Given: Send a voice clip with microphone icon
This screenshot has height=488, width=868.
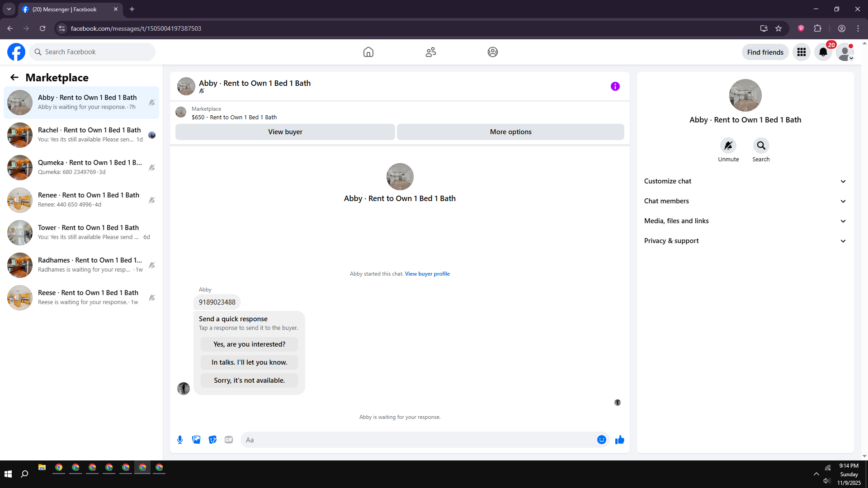Looking at the screenshot, I should pos(180,440).
